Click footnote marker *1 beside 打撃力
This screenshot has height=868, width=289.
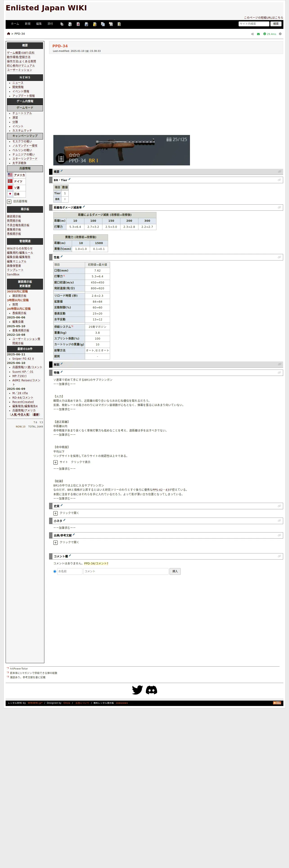64,276
